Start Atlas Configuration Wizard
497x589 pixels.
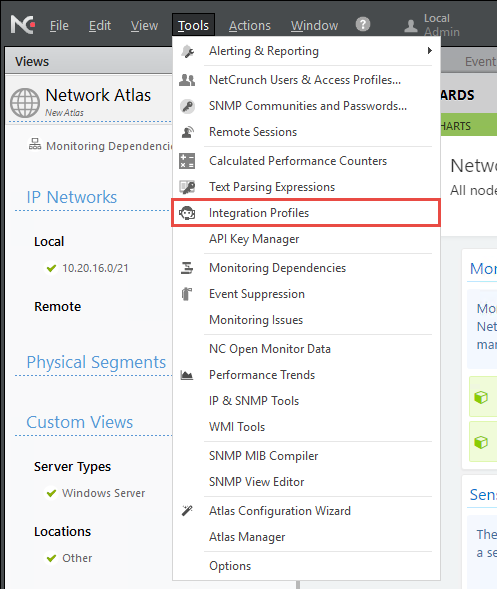306,510
